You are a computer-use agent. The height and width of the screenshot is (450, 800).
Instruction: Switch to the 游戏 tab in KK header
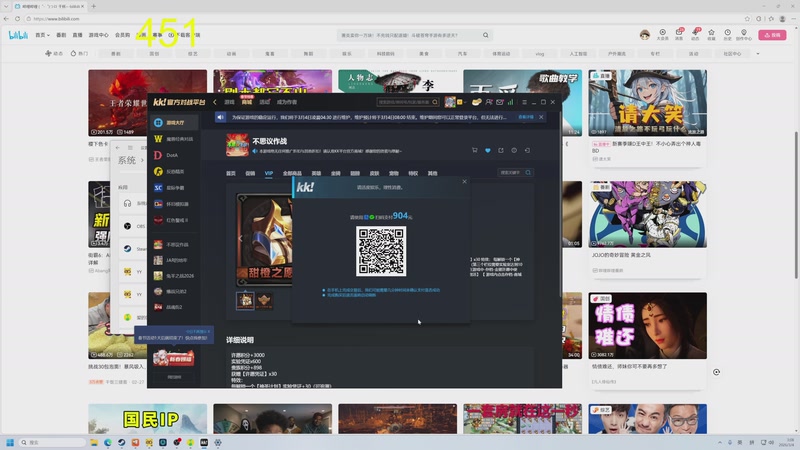[230, 102]
